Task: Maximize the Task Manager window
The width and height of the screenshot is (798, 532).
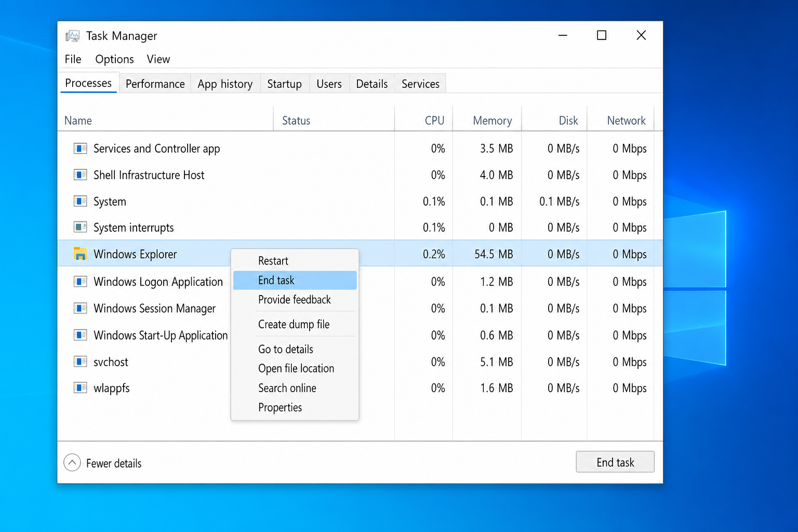Action: 602,35
